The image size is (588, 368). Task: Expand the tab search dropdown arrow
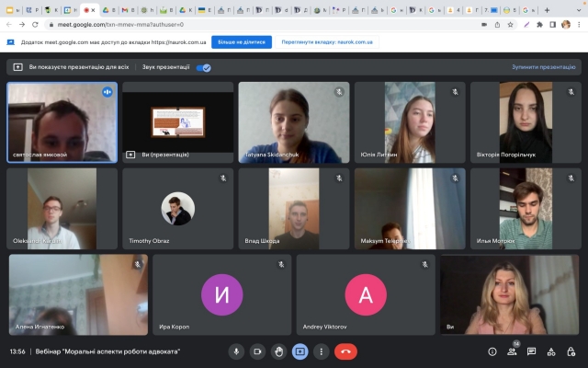(x=578, y=10)
